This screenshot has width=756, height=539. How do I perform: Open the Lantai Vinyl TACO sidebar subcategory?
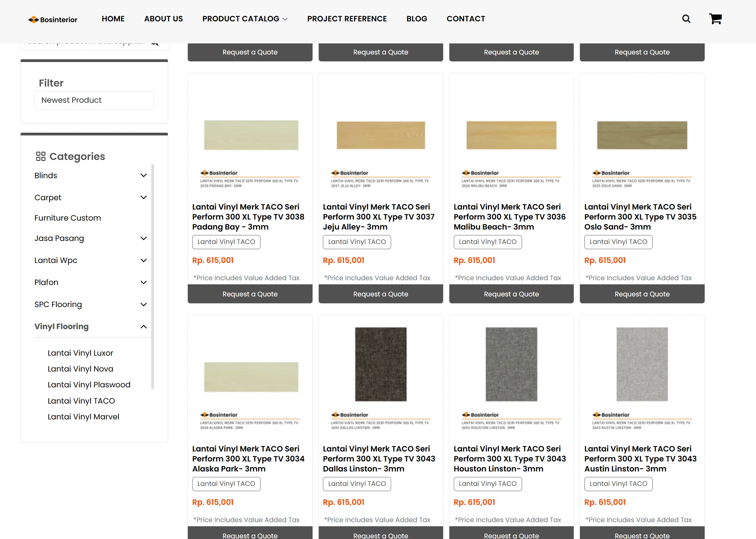(81, 401)
